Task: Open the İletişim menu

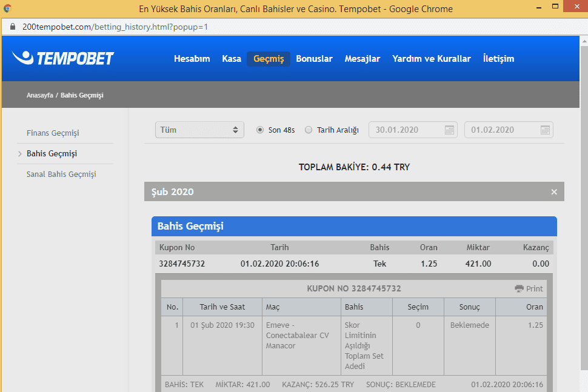Action: coord(498,59)
